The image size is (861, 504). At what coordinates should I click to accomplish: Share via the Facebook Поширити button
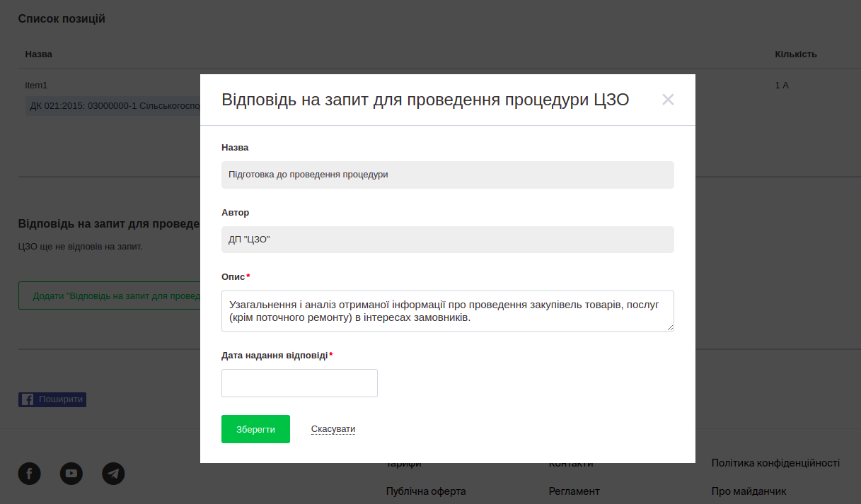point(52,399)
